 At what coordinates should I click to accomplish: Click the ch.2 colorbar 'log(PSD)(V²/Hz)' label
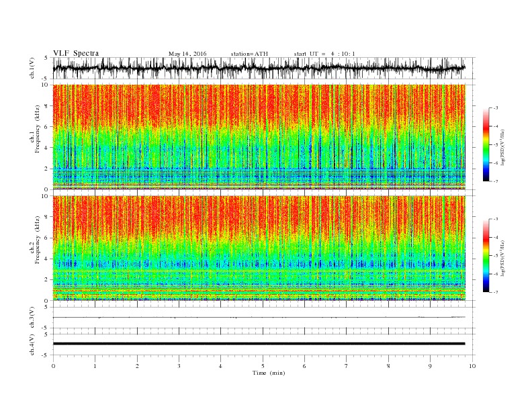click(502, 258)
